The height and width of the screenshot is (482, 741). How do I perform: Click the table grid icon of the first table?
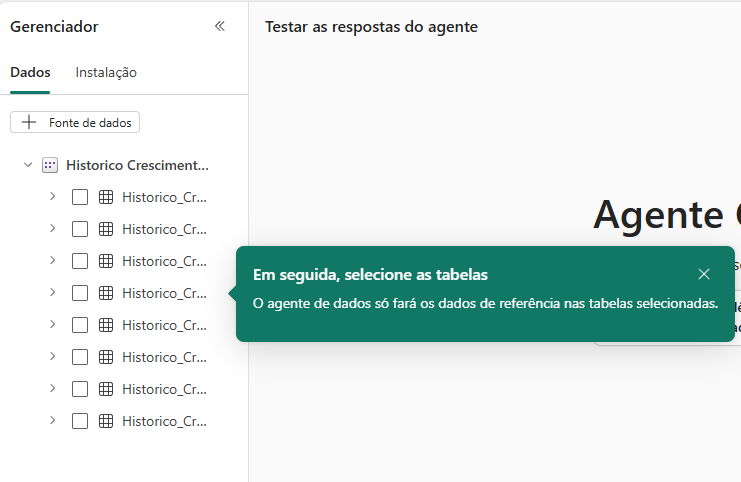click(x=107, y=197)
